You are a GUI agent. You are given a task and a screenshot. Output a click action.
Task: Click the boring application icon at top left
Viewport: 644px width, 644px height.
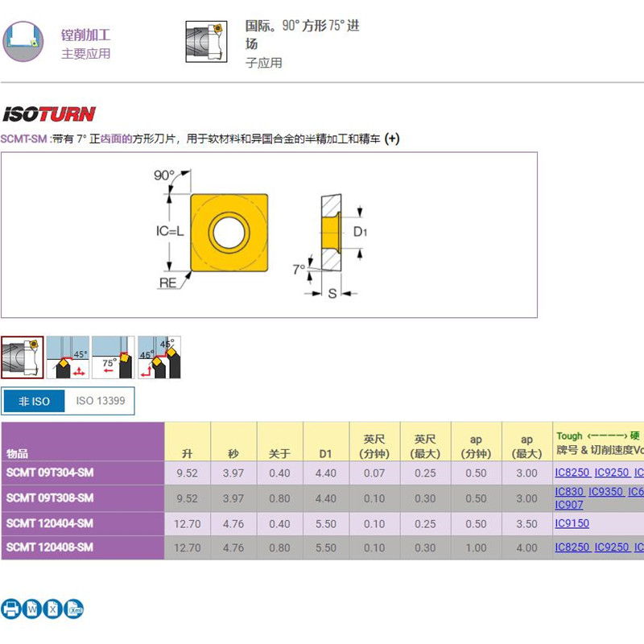click(x=22, y=40)
